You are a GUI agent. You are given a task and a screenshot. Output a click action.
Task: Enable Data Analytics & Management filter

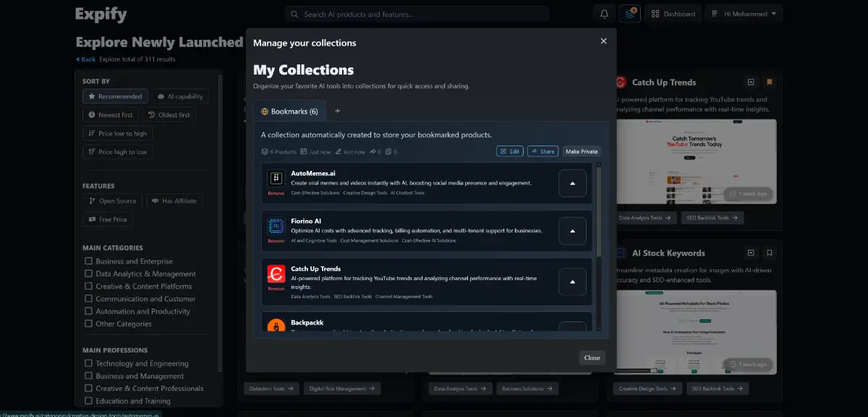pos(88,274)
